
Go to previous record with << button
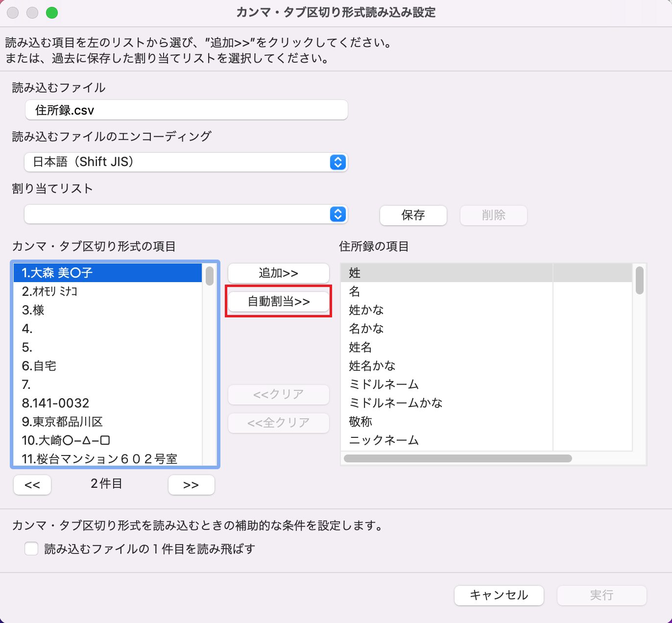tap(32, 485)
